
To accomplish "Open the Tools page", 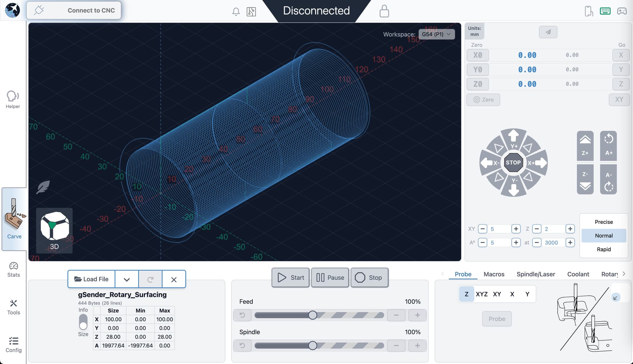I will coord(14,307).
